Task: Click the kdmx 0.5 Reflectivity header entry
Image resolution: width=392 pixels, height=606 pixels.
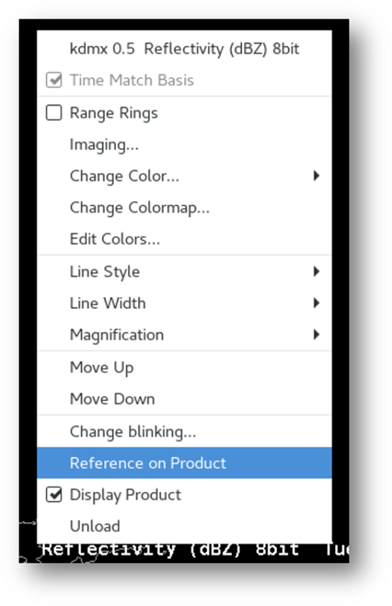Action: pyautogui.click(x=184, y=49)
